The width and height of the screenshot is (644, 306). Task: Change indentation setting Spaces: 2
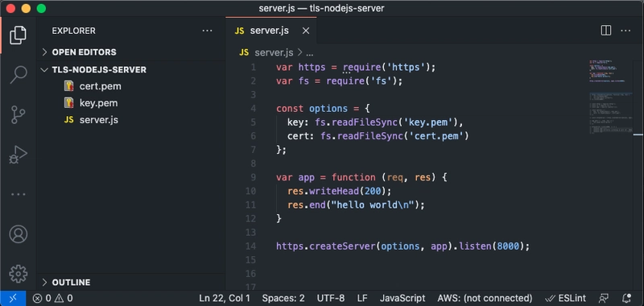point(283,298)
